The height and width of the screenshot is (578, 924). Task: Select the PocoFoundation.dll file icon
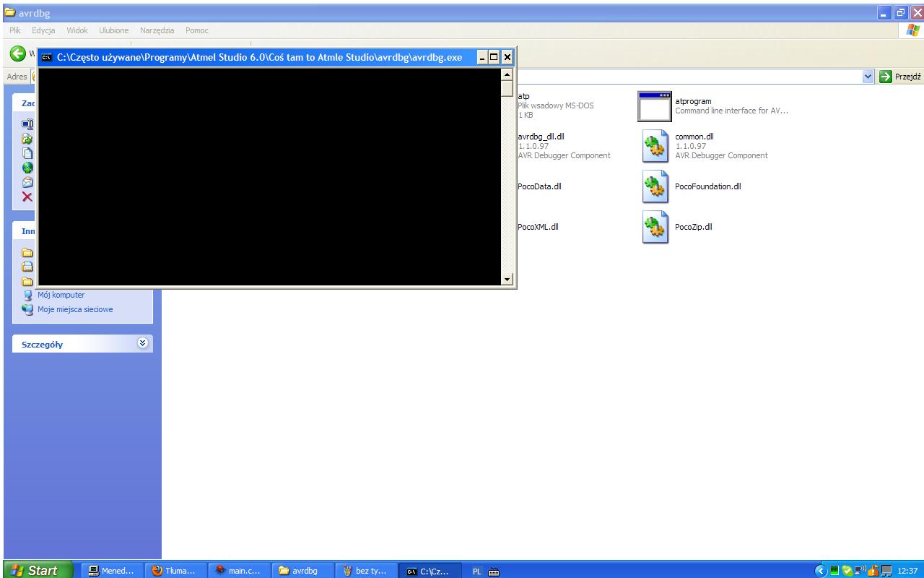(655, 186)
